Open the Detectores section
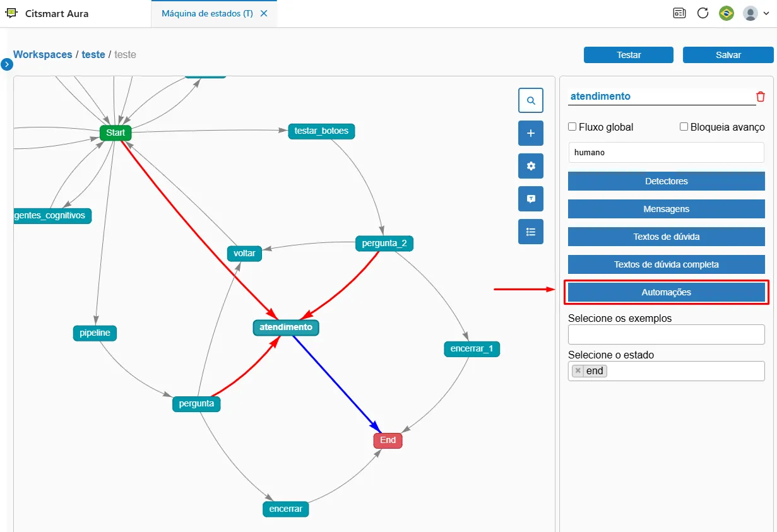This screenshot has width=777, height=532. tap(667, 181)
